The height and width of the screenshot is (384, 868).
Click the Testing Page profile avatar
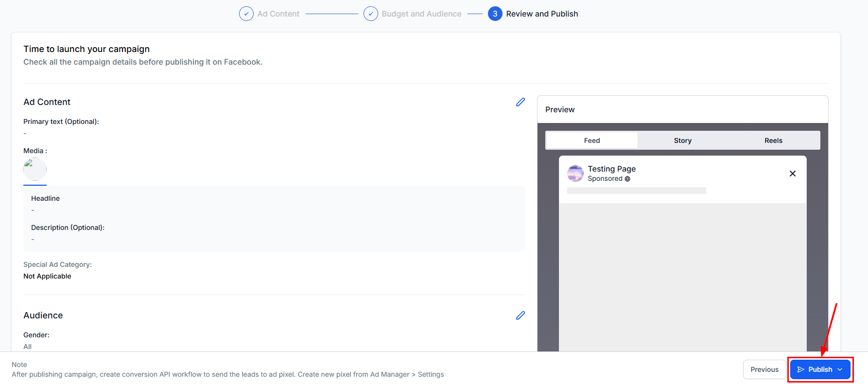575,174
